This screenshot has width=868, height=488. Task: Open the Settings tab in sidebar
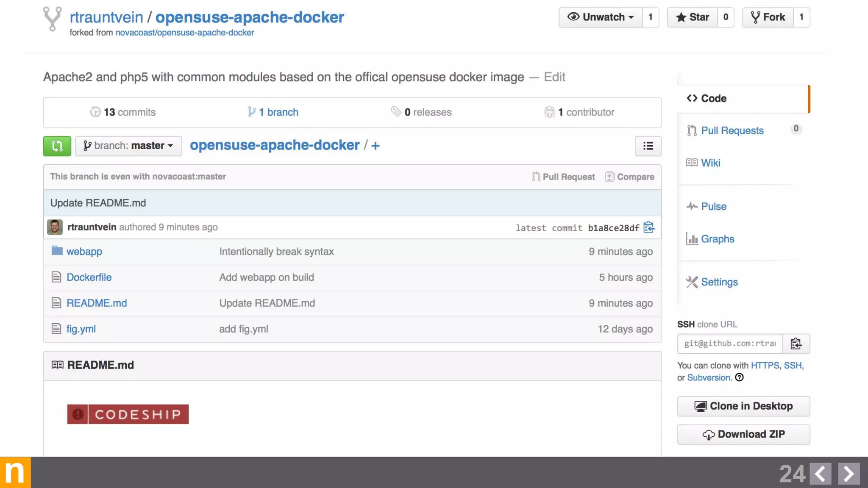click(x=719, y=282)
